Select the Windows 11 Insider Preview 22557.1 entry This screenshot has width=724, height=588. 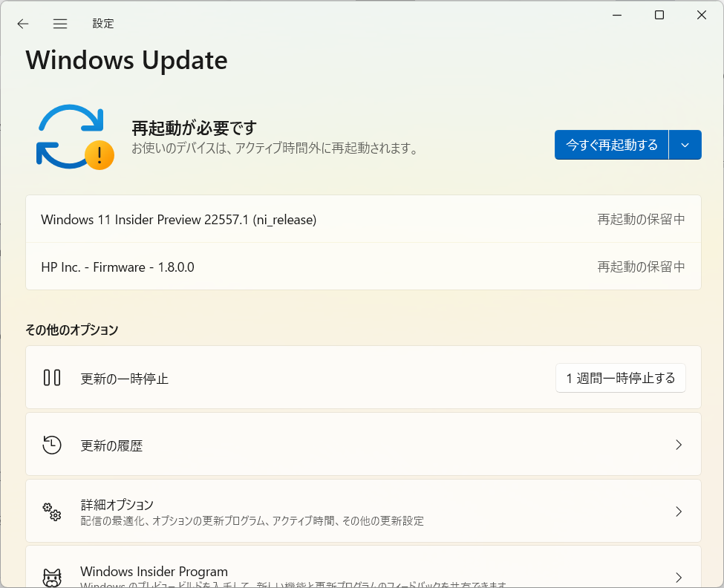point(363,219)
